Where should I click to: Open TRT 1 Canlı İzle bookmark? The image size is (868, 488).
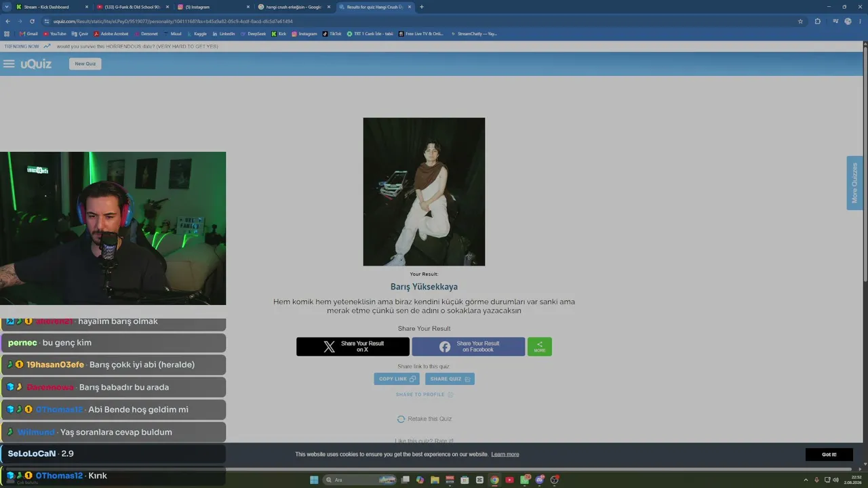coord(370,34)
